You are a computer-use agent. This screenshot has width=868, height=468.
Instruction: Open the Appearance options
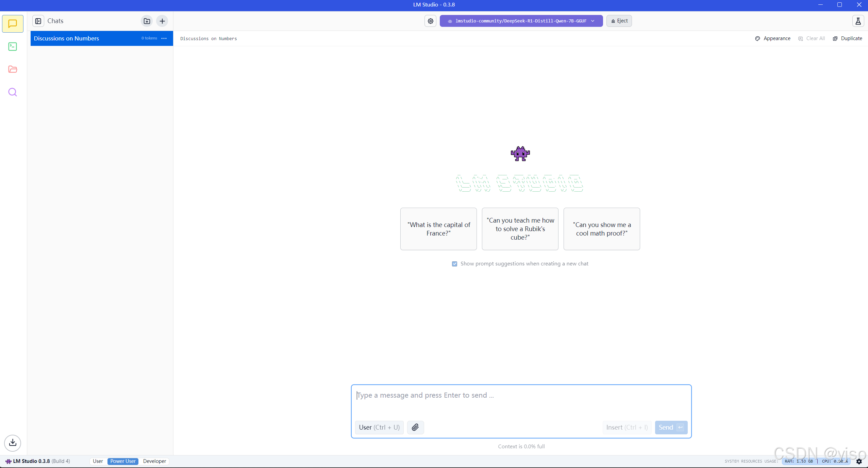pyautogui.click(x=773, y=38)
